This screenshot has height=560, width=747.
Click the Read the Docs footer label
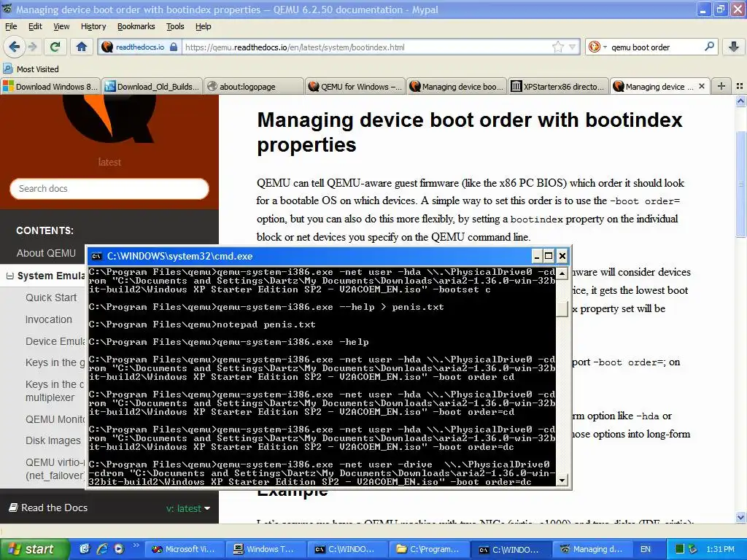pos(49,507)
